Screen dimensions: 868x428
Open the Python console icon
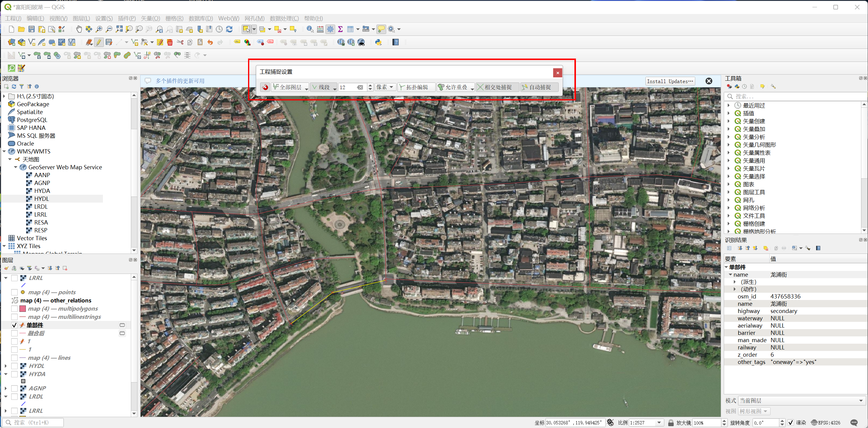point(378,42)
